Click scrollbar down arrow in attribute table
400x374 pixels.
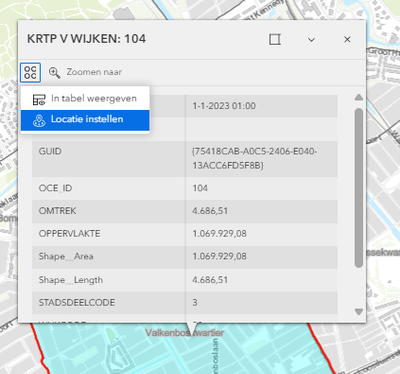pos(359,312)
